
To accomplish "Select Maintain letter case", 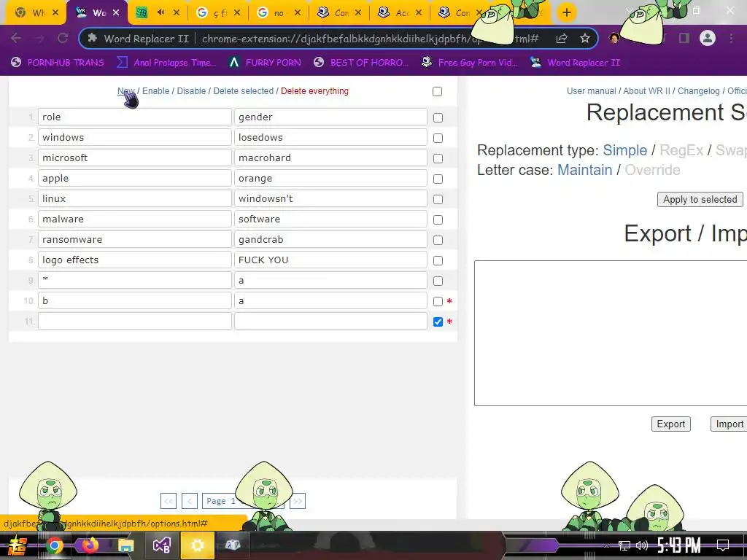I will (584, 170).
